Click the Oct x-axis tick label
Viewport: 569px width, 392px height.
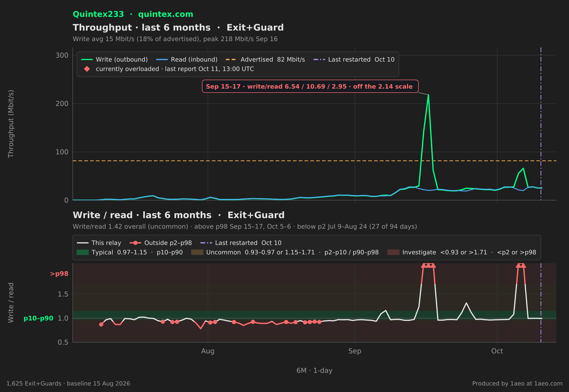tap(497, 351)
